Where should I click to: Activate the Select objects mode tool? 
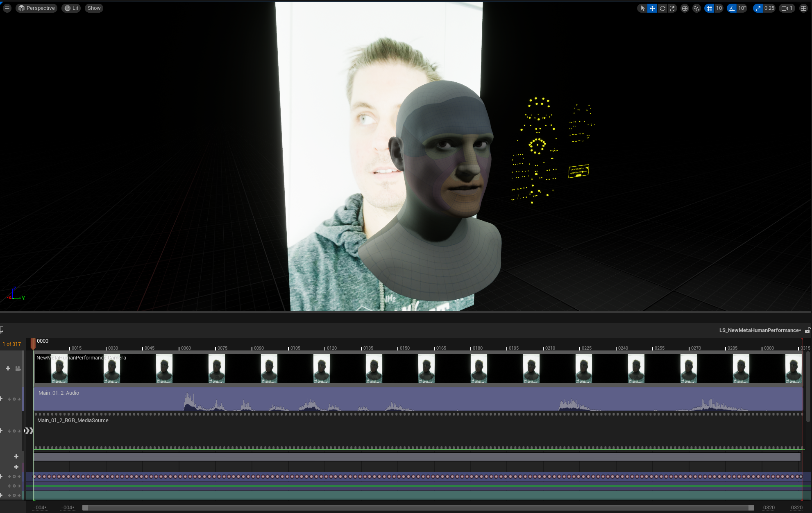[642, 8]
